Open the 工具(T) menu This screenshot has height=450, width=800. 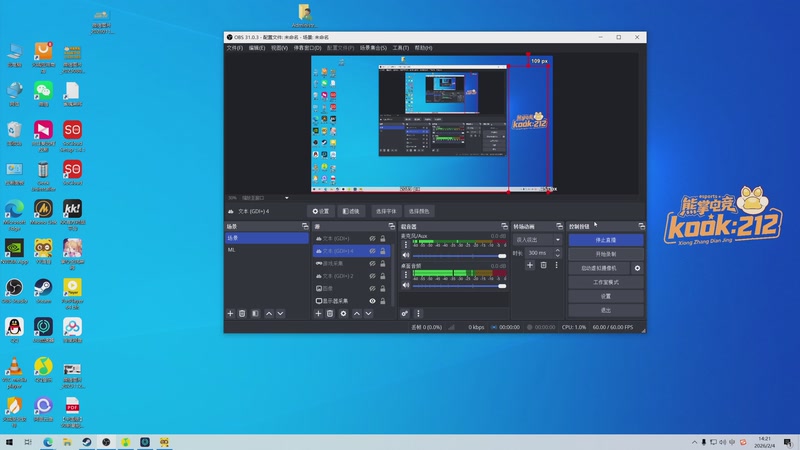tap(401, 48)
